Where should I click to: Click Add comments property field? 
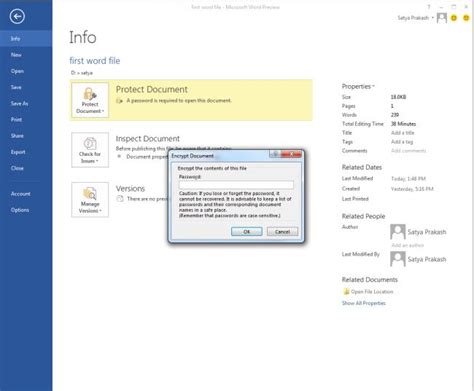[x=408, y=151]
